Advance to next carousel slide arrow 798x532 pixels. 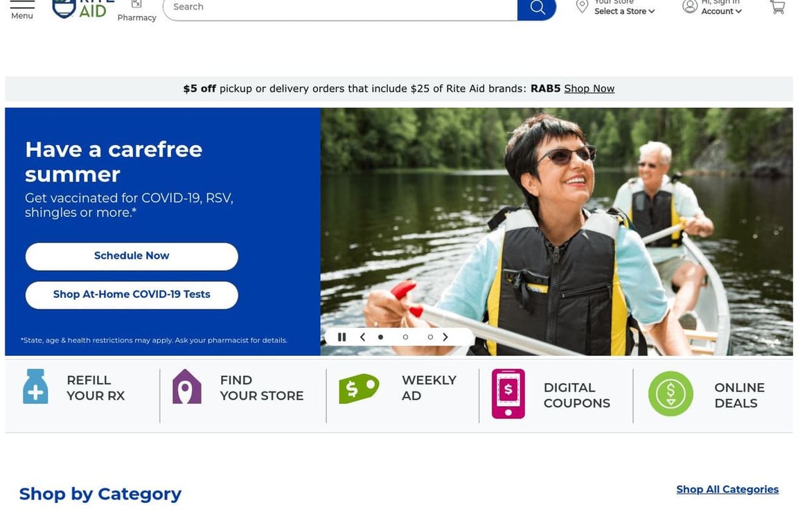pyautogui.click(x=445, y=337)
